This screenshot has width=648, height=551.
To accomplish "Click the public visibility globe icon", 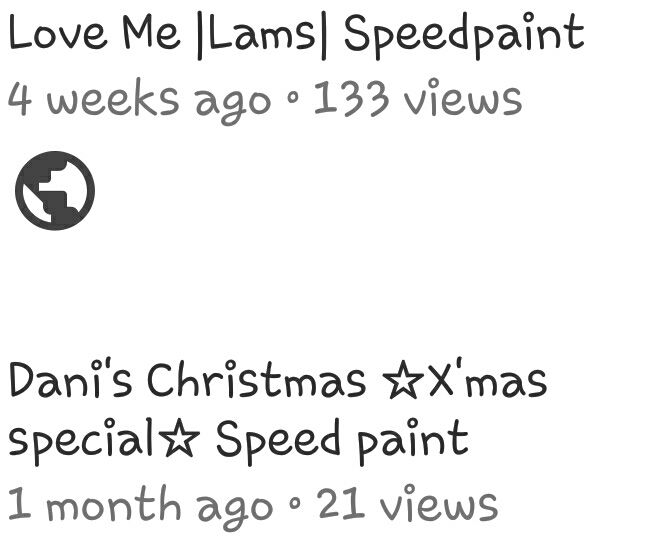I will click(x=55, y=191).
